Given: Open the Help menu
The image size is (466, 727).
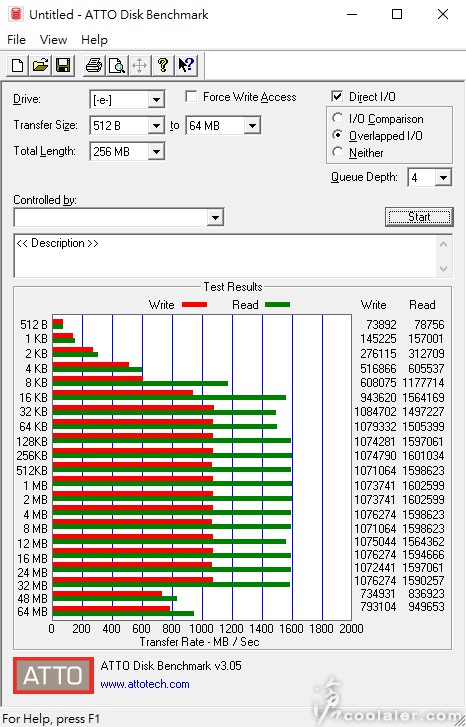Looking at the screenshot, I should coord(94,40).
